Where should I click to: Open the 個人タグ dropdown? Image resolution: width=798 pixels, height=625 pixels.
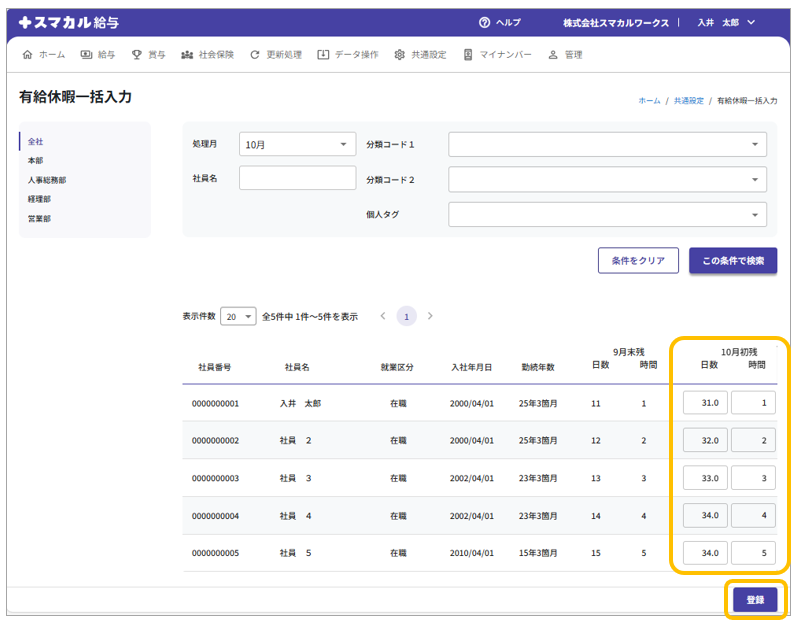point(607,214)
